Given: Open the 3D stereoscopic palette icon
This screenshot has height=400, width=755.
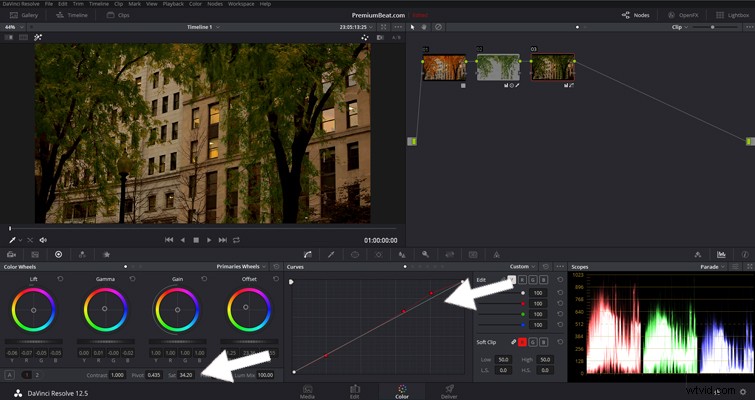Looking at the screenshot, I should [473, 255].
